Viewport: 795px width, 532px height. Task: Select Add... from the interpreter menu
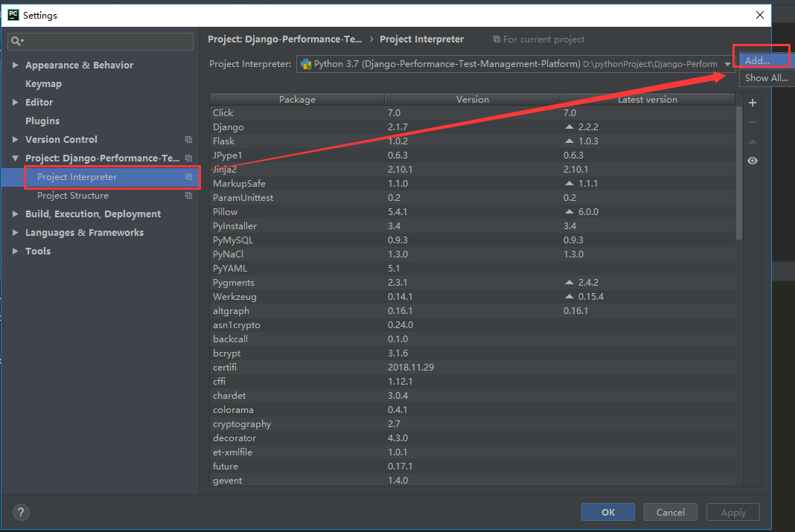point(765,61)
